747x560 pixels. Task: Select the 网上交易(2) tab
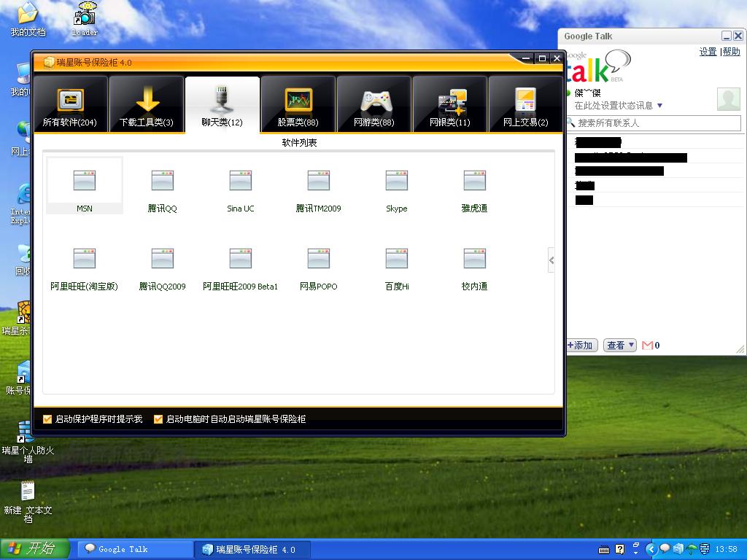[x=525, y=104]
